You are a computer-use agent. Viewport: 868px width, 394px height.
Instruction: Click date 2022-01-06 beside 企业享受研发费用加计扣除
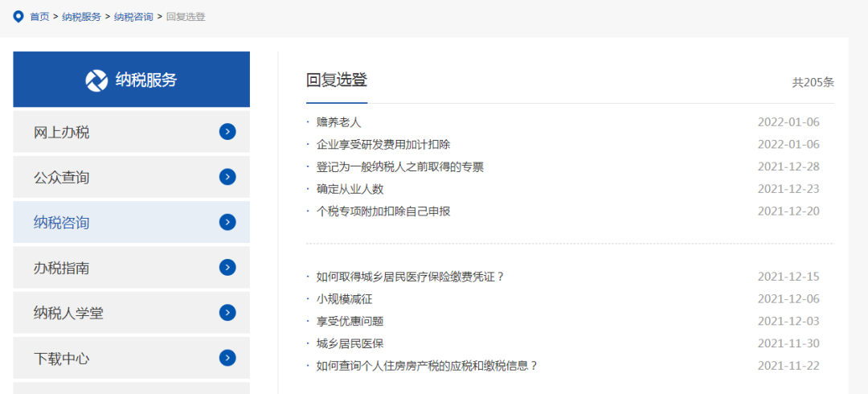[x=788, y=145]
